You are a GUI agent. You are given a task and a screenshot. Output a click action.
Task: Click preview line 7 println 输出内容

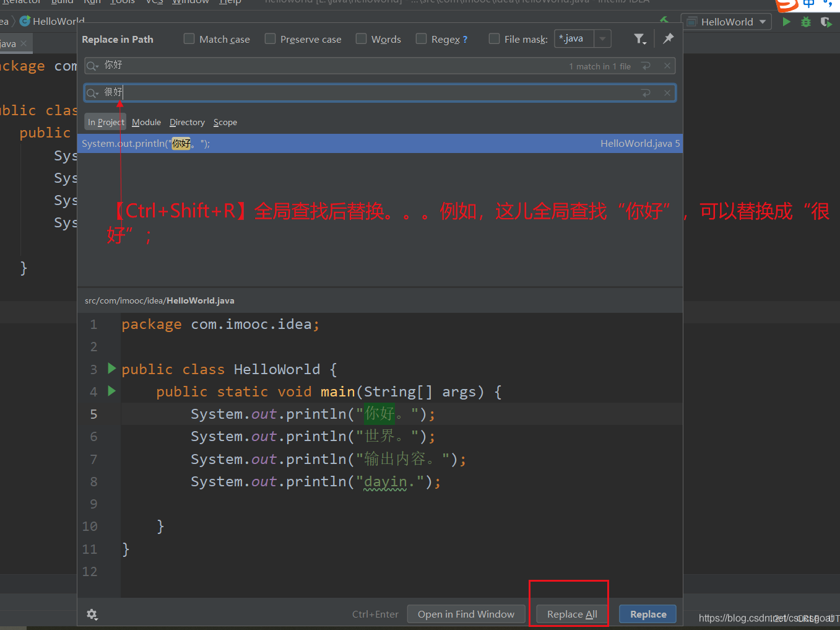328,459
